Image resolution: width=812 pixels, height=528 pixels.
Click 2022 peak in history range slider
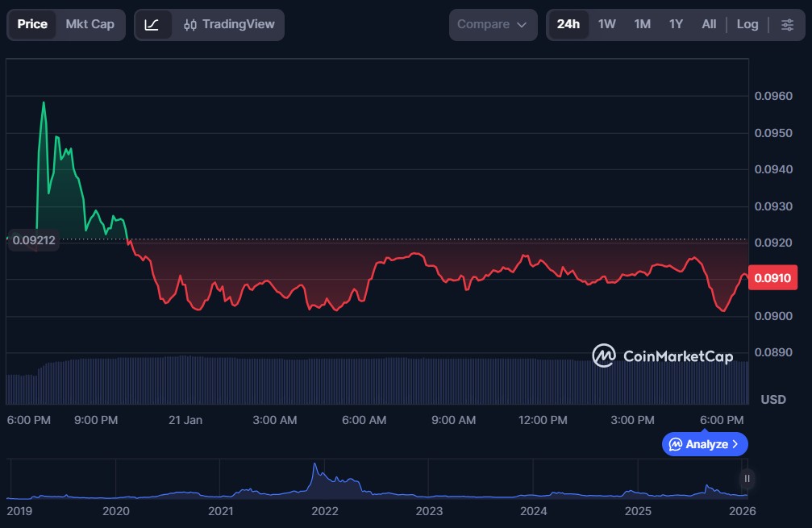tap(314, 468)
